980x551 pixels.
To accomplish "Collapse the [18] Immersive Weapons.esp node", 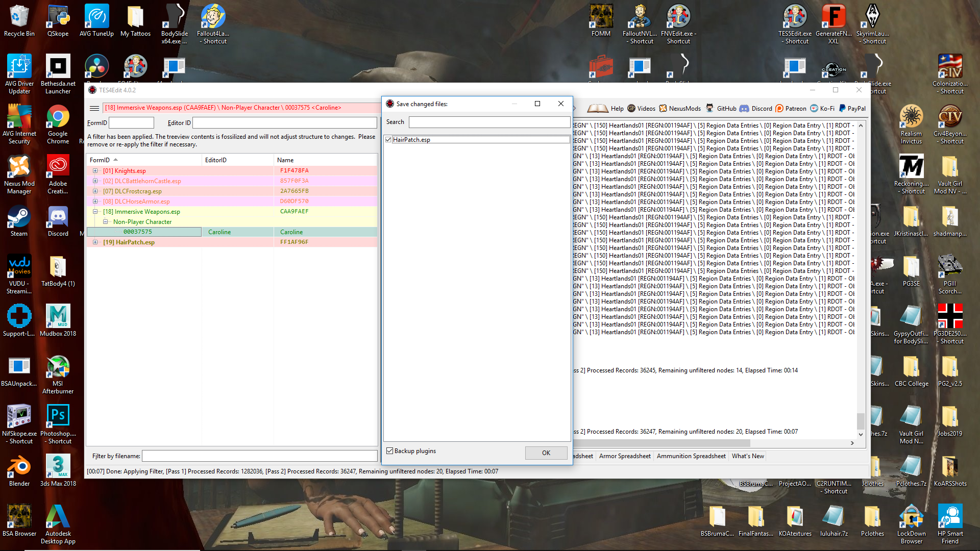I will coord(95,212).
